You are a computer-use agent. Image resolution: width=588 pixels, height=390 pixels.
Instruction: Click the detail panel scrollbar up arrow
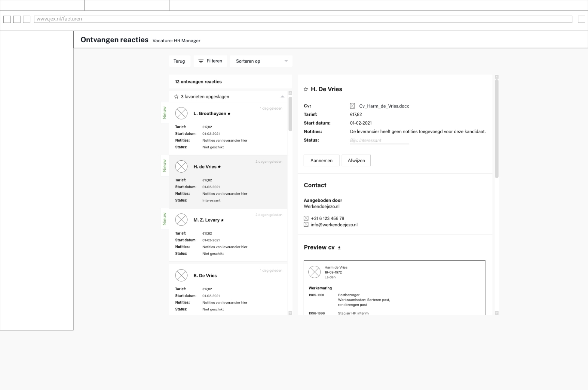(x=497, y=77)
